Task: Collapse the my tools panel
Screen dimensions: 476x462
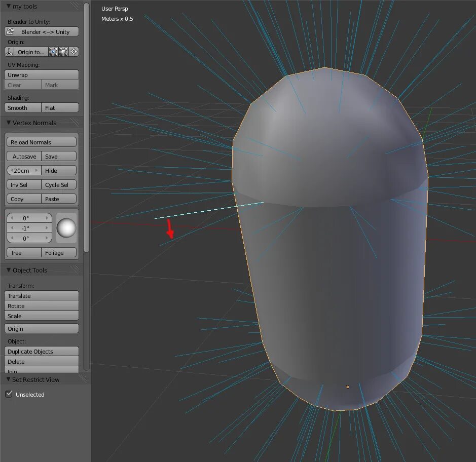Action: pos(9,6)
